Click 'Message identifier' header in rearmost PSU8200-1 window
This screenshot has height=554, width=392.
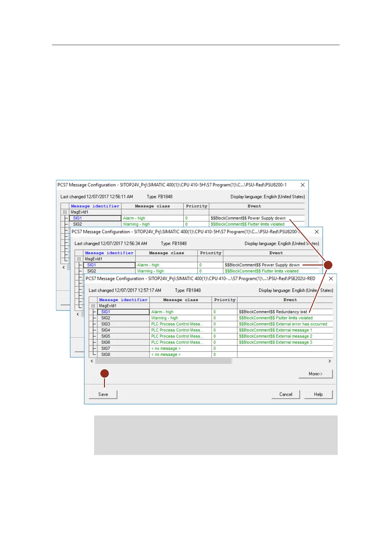click(x=95, y=206)
